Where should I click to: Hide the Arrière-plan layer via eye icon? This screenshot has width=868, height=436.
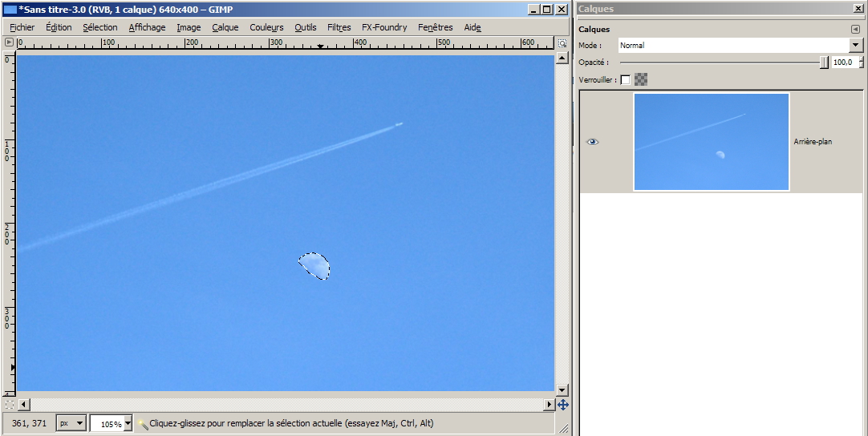pos(593,142)
